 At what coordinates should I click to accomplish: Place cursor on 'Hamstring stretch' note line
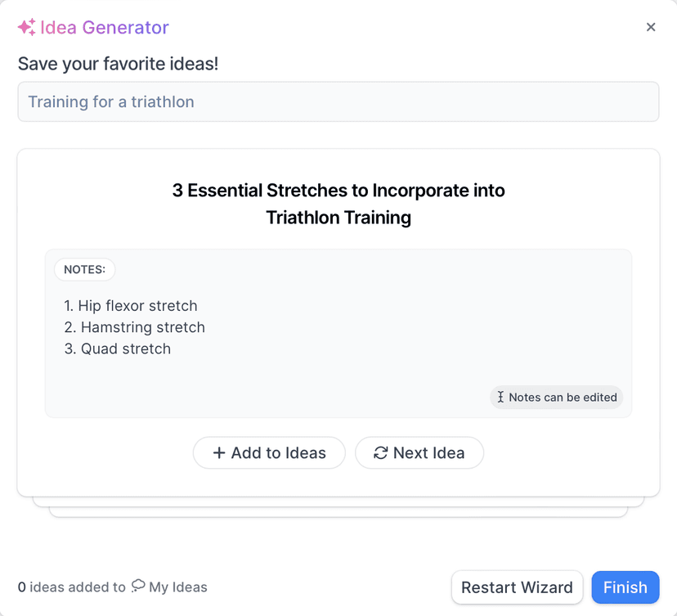pyautogui.click(x=142, y=327)
